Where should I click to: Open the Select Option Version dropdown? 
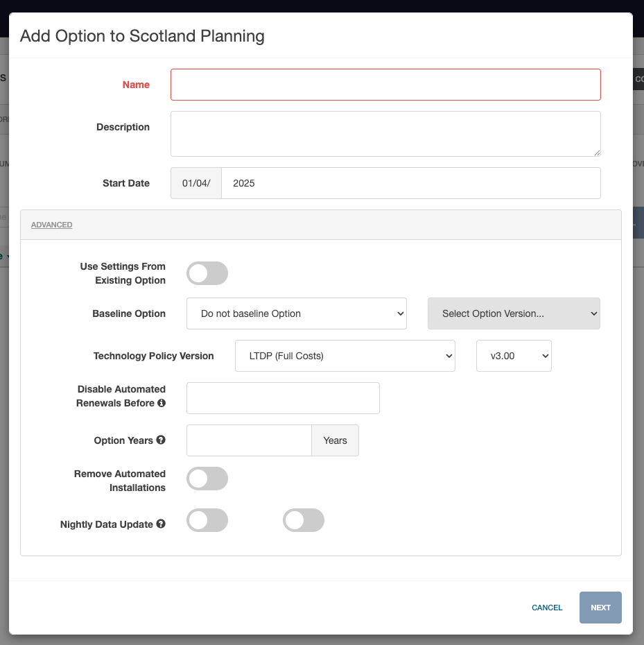(513, 313)
